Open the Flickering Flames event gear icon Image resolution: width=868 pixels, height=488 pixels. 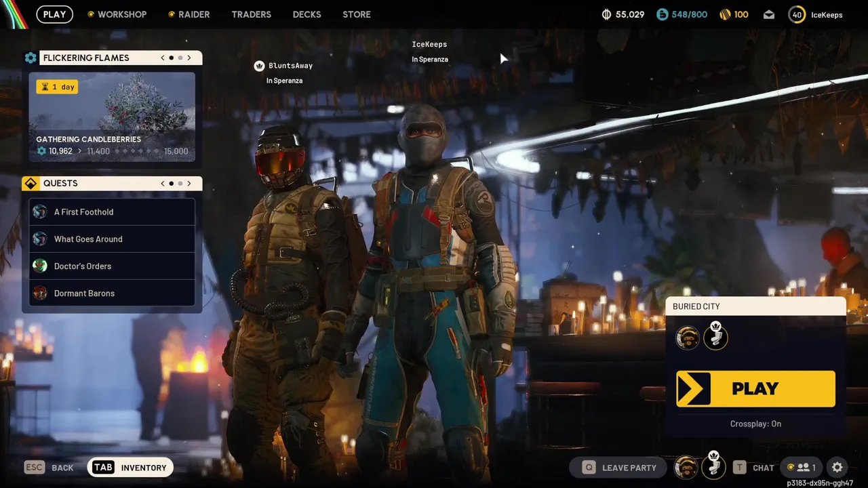point(31,58)
